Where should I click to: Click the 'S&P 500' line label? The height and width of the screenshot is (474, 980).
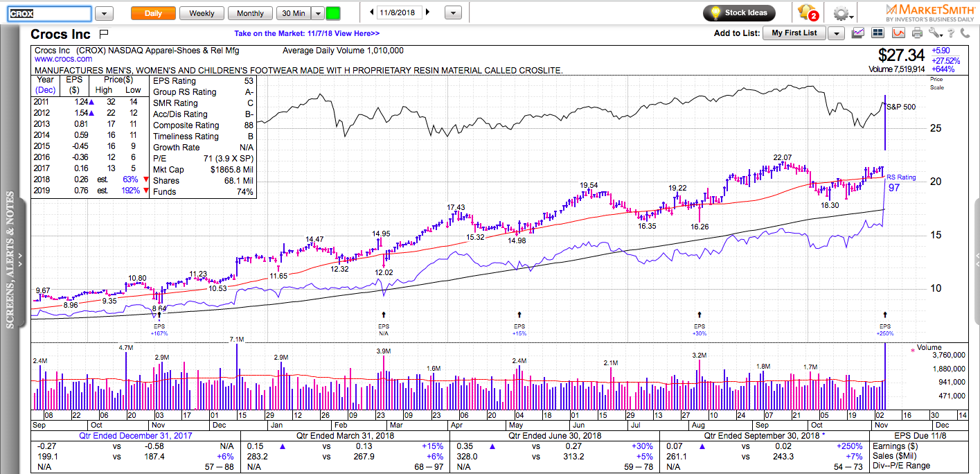coord(901,107)
